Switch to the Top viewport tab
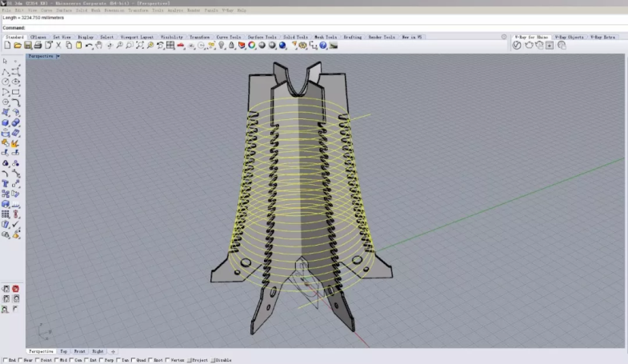 click(x=64, y=351)
